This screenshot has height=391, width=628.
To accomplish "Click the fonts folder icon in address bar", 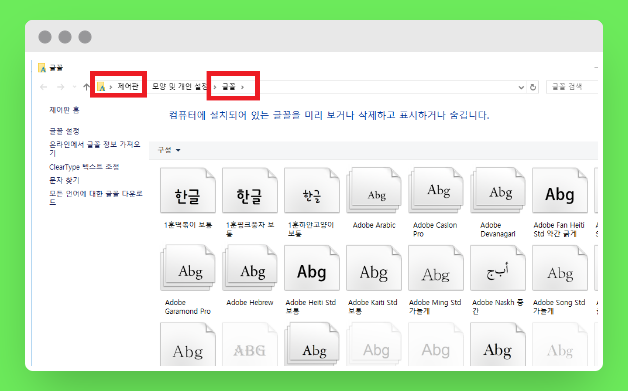I will 101,87.
